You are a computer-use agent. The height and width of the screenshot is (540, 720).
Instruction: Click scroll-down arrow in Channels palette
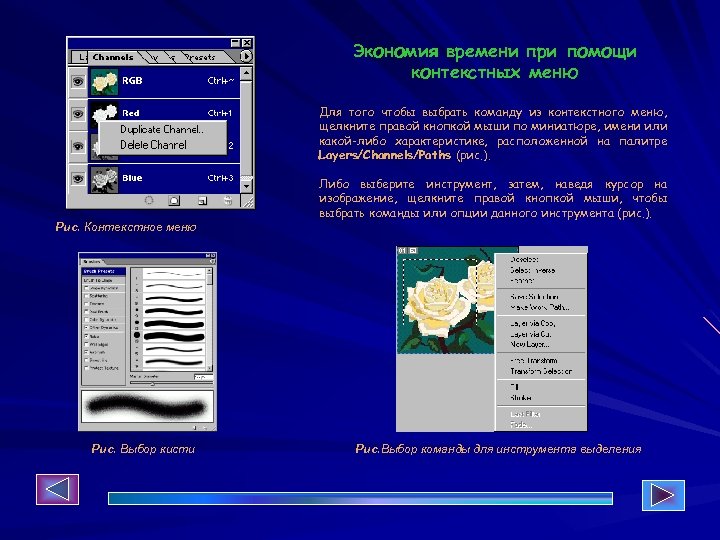(247, 186)
